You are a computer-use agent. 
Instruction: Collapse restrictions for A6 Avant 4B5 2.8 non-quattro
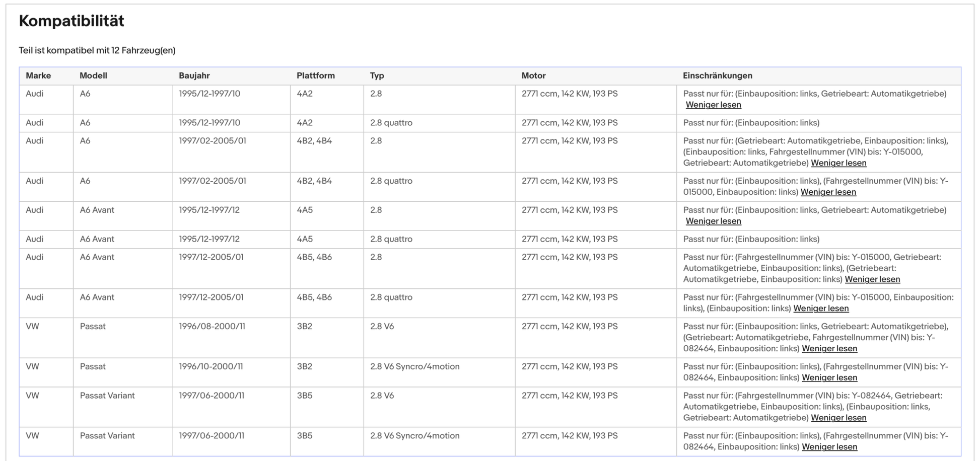[x=872, y=279]
